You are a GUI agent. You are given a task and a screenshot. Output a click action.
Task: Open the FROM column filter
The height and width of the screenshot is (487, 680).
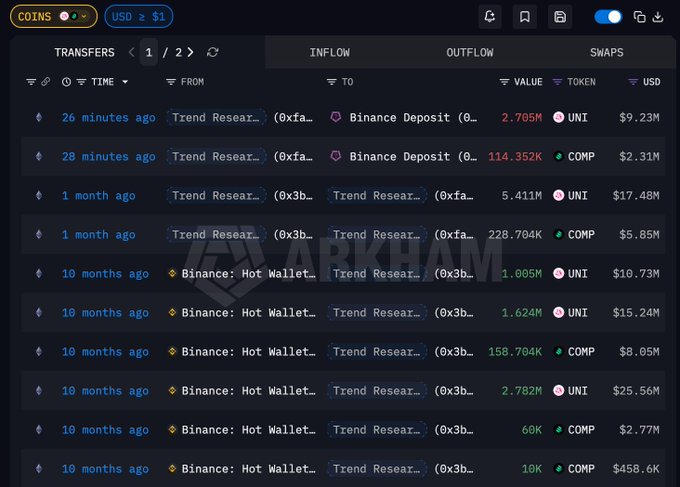171,82
